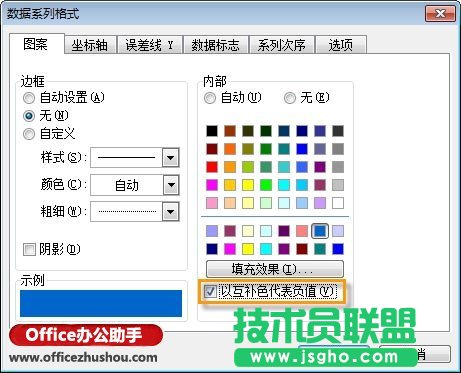This screenshot has width=461, height=373.
Task: Pick the brown swatch next to black
Action: pos(230,131)
